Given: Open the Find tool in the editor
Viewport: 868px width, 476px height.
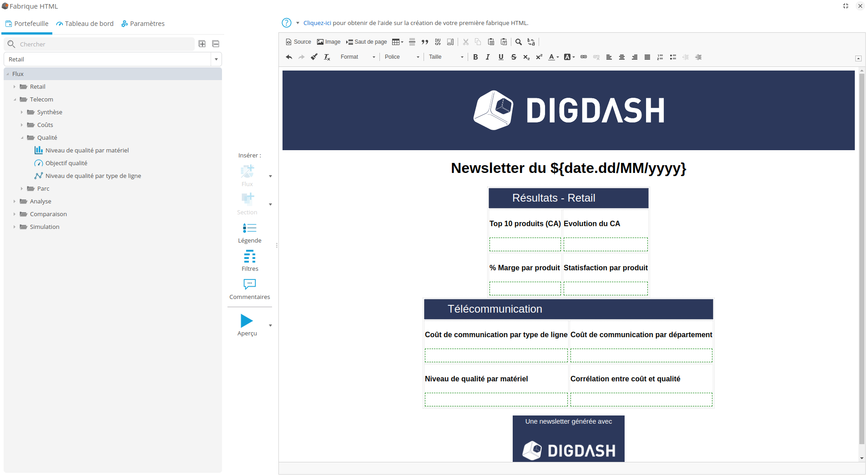Looking at the screenshot, I should click(x=518, y=42).
